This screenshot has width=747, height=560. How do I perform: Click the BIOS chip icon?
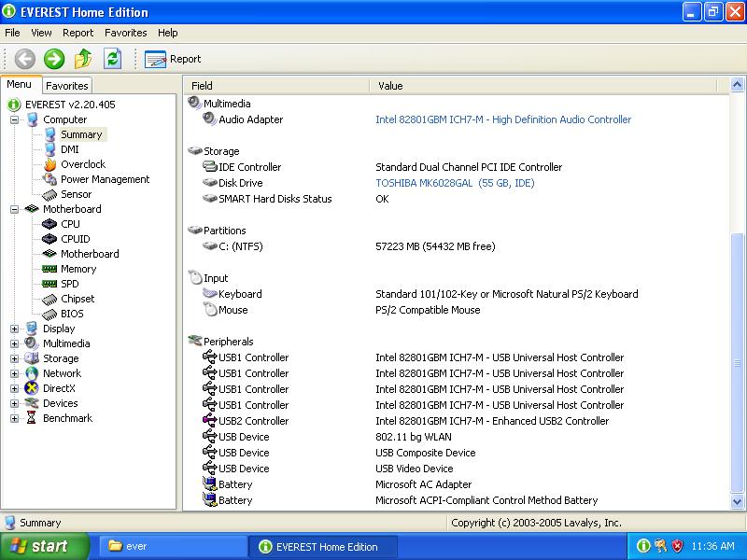[49, 314]
